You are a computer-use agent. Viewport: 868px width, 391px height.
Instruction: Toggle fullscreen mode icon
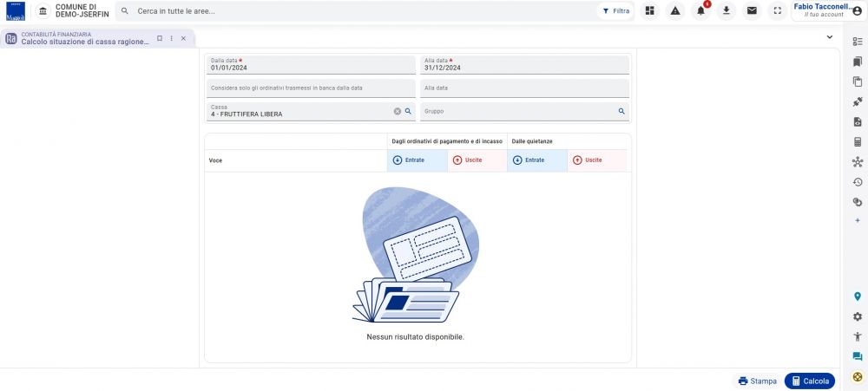[777, 10]
